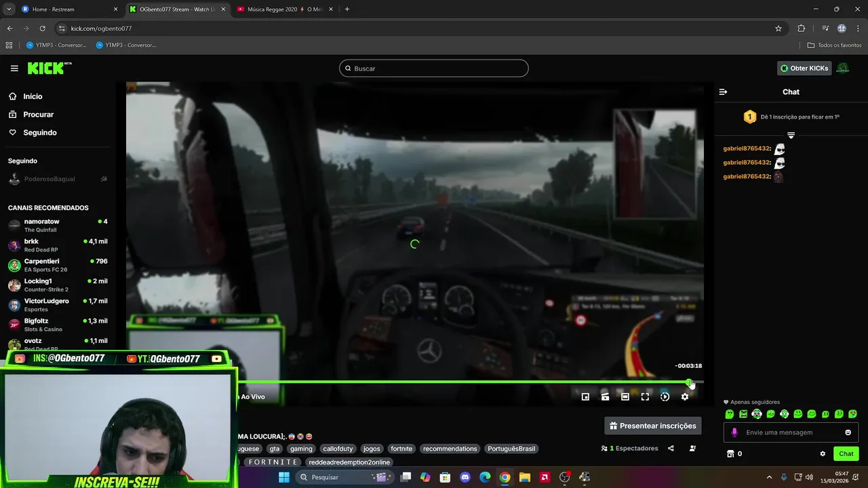The width and height of the screenshot is (868, 488).
Task: Open the Todos os favoritos bookmarks folder
Action: coord(834,45)
